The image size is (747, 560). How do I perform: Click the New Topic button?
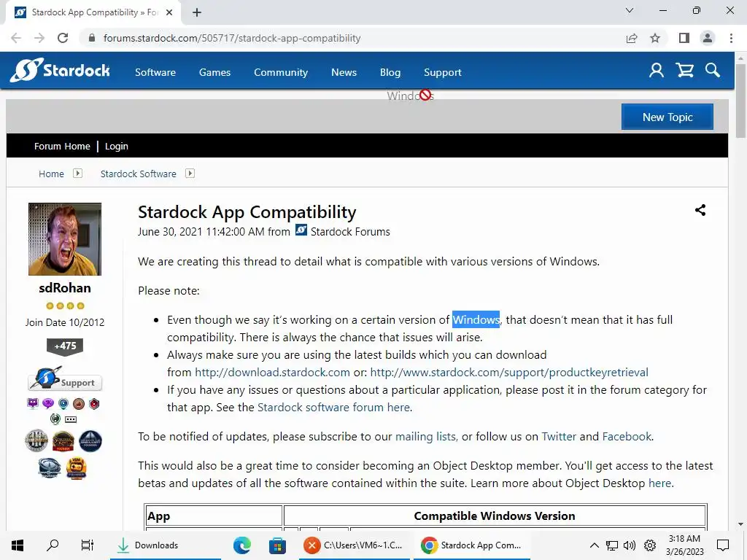(x=667, y=117)
